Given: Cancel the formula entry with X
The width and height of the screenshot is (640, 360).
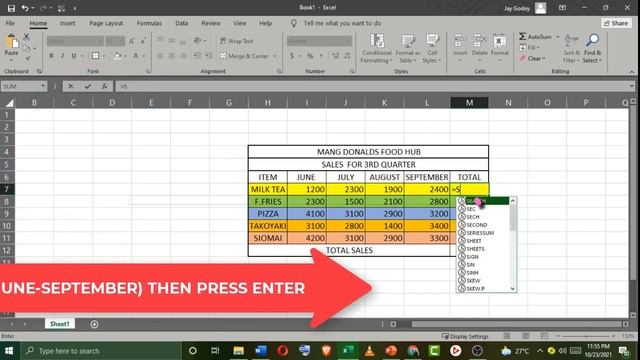Looking at the screenshot, I should click(71, 86).
